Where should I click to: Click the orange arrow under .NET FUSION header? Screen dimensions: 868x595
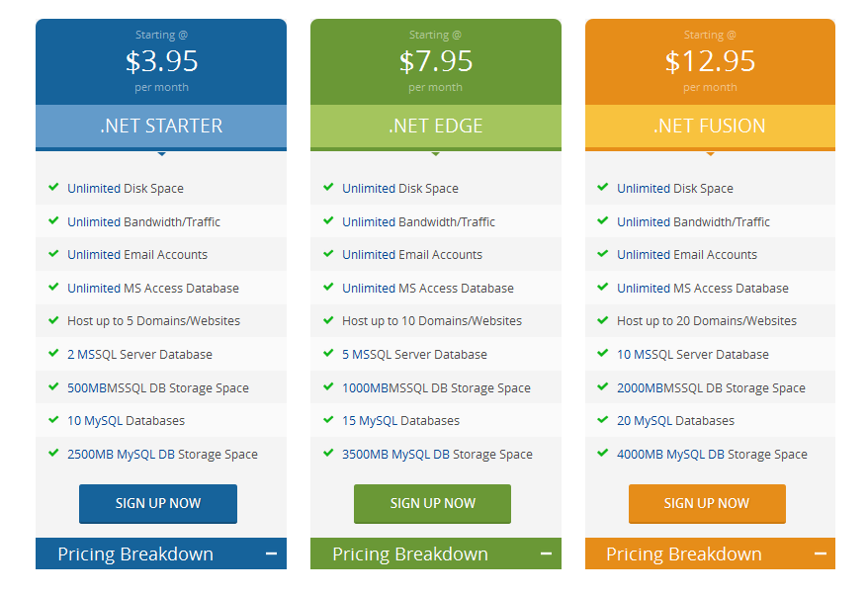710,154
